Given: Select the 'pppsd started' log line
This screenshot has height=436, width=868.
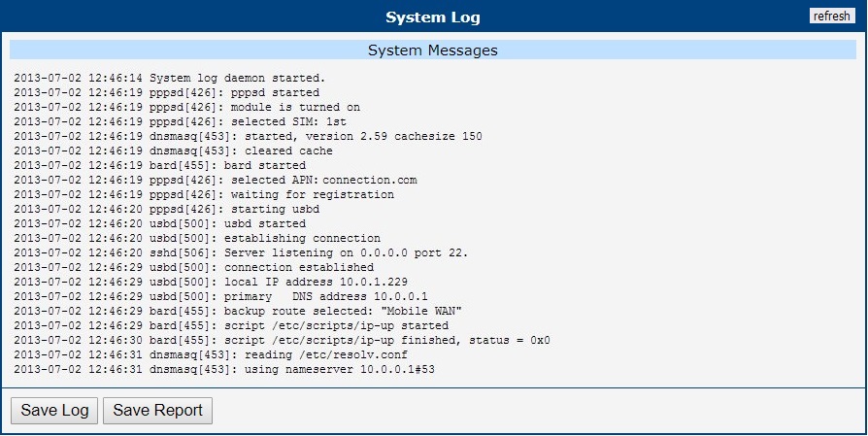Looking at the screenshot, I should point(167,92).
